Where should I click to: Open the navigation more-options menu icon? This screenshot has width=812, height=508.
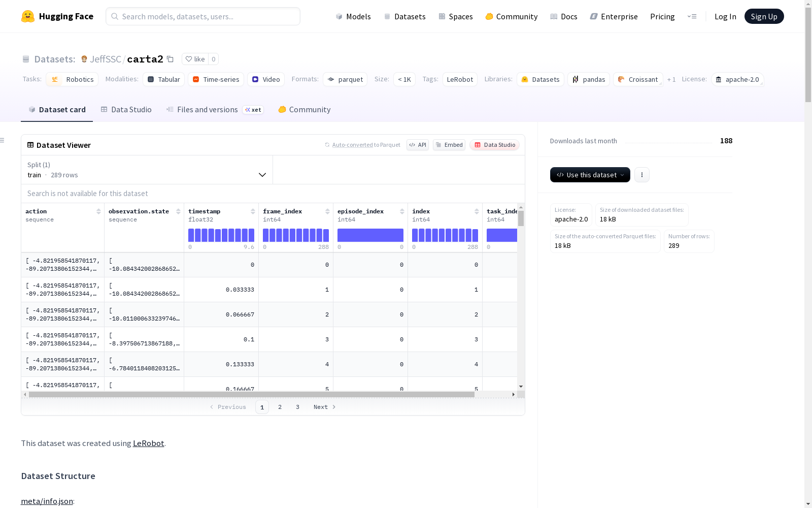(692, 16)
